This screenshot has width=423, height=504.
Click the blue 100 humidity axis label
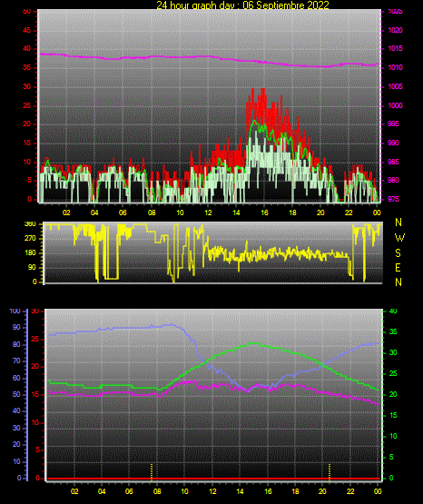point(15,311)
